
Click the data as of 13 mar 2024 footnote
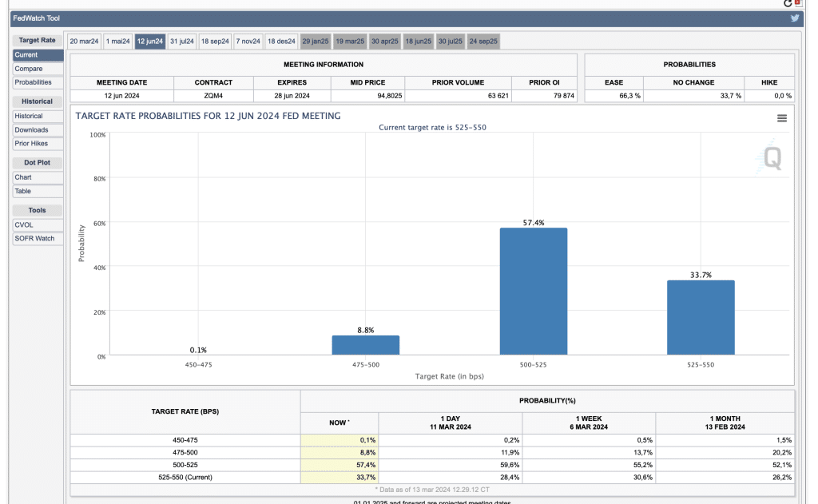(x=432, y=490)
